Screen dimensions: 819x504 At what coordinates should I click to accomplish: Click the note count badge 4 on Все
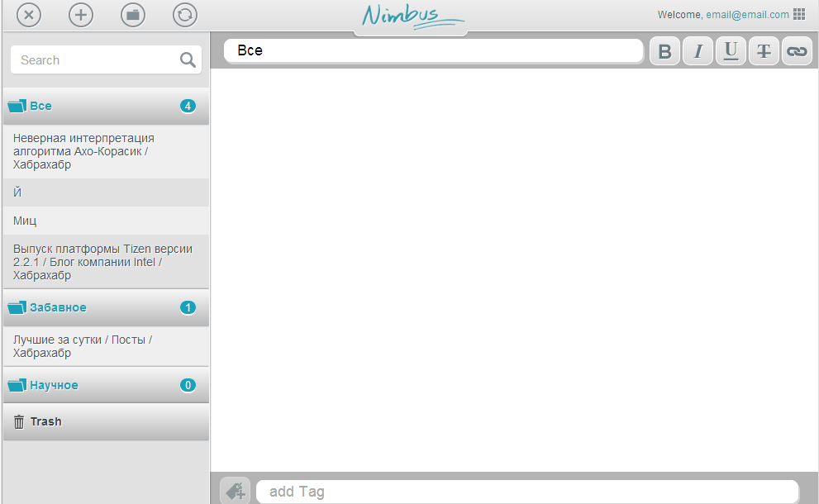[188, 106]
